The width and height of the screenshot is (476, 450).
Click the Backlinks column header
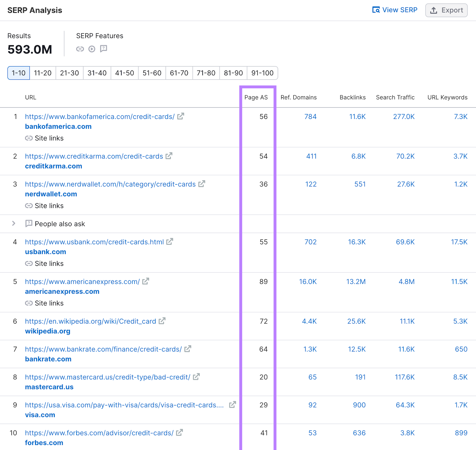[x=353, y=97]
